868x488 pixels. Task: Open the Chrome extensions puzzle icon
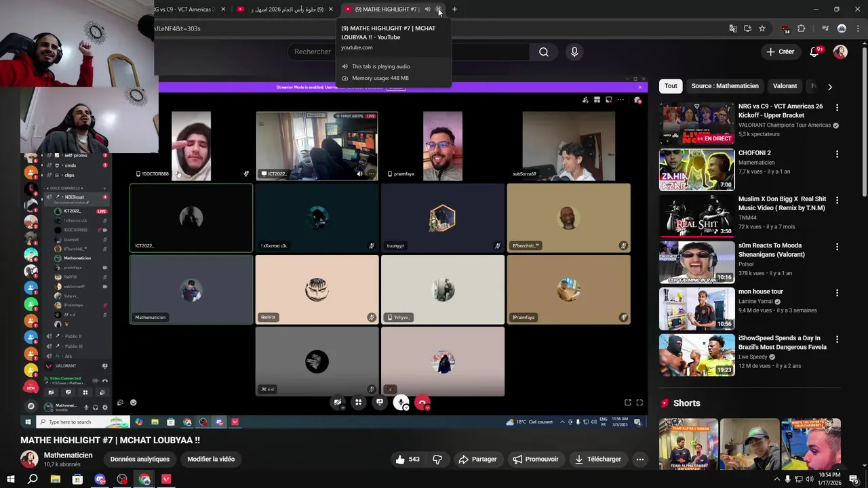click(x=802, y=28)
